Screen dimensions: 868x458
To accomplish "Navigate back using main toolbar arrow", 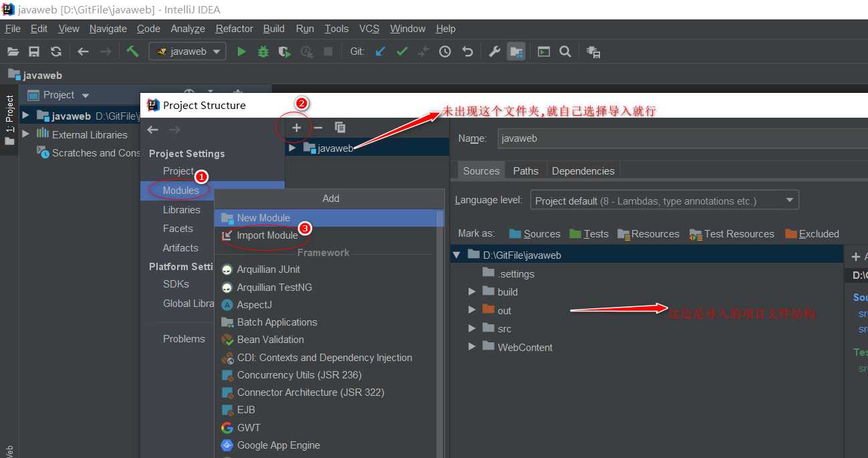I will coord(83,51).
